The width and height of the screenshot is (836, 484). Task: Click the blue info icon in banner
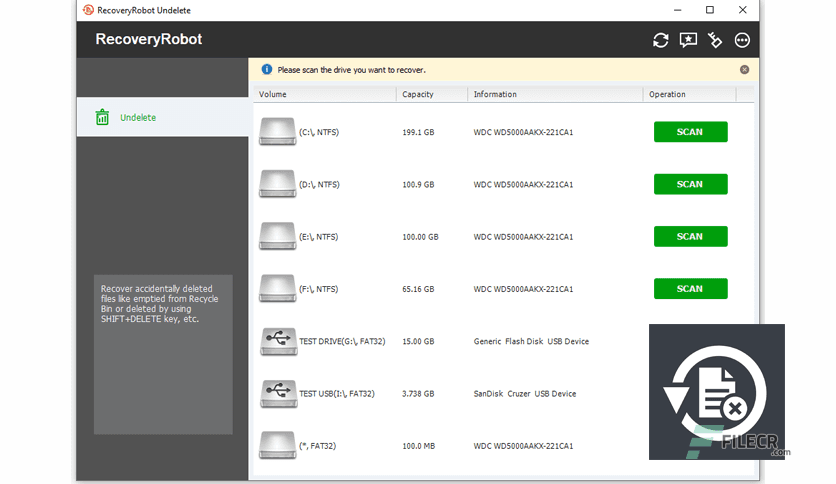(x=267, y=69)
